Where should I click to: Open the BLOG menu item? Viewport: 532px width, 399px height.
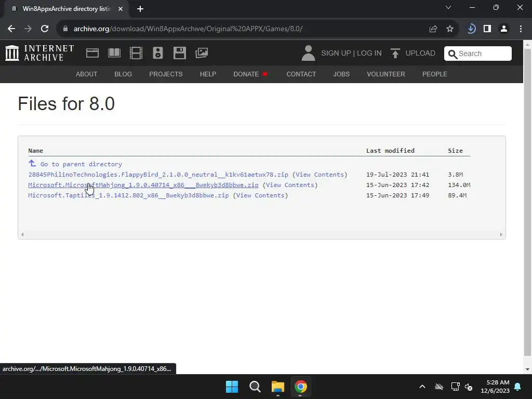(x=123, y=74)
